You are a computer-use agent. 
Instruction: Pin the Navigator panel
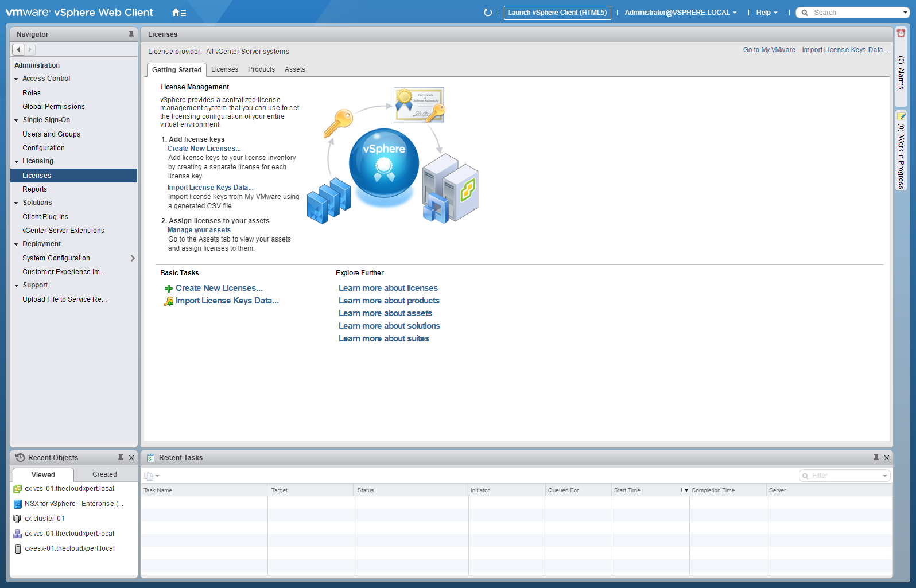click(x=131, y=34)
